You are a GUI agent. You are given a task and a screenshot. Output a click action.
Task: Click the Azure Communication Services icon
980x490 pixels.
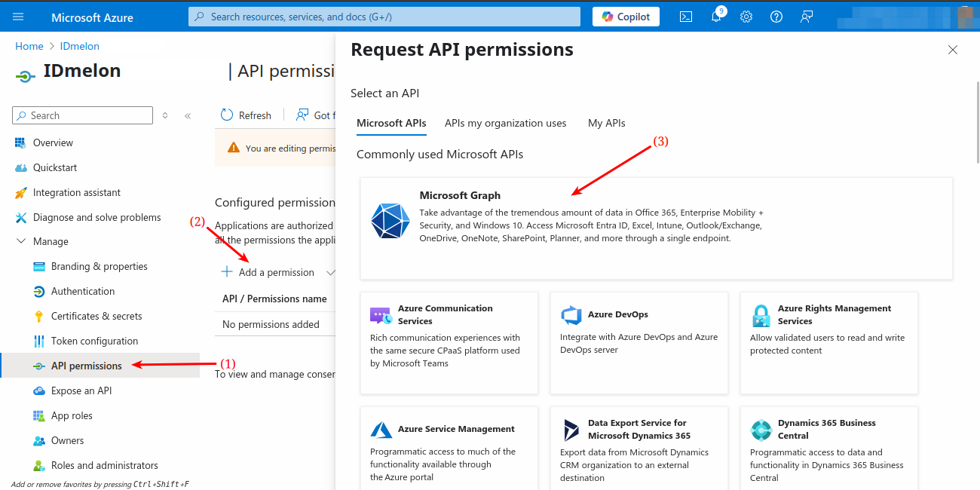pyautogui.click(x=381, y=315)
